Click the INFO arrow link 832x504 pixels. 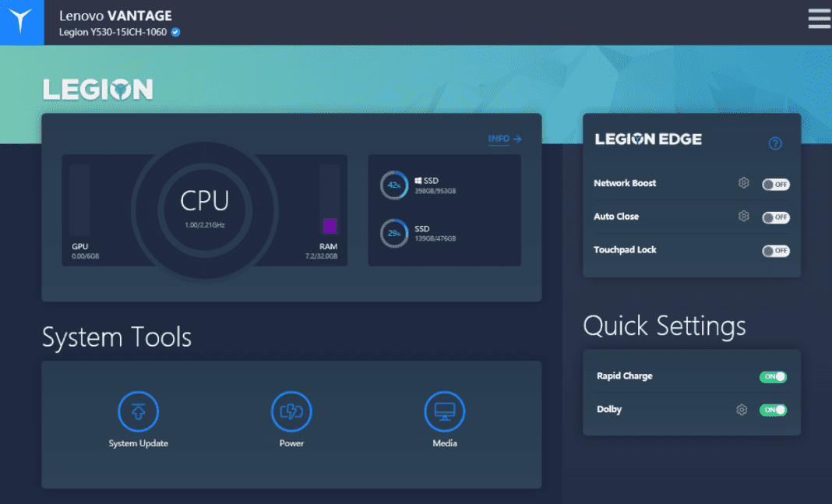[x=504, y=139]
